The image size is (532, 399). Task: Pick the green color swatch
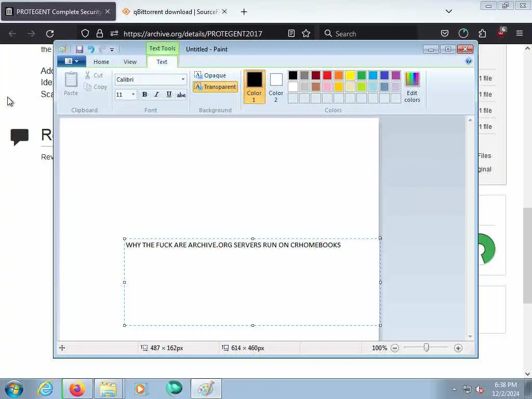pos(362,75)
